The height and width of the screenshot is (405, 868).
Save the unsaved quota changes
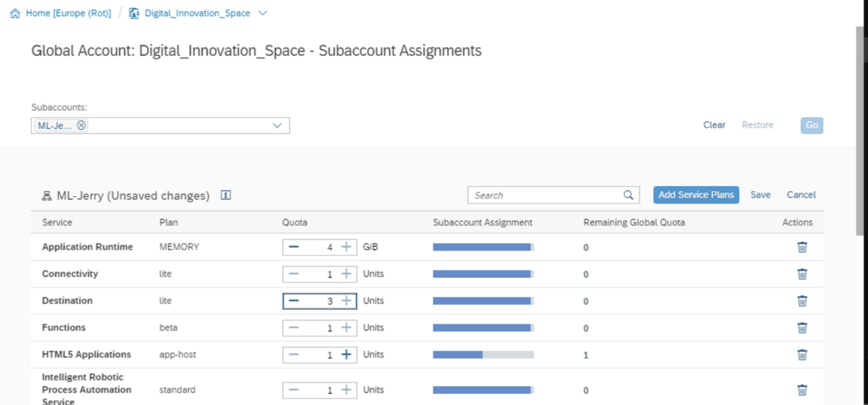(x=760, y=195)
